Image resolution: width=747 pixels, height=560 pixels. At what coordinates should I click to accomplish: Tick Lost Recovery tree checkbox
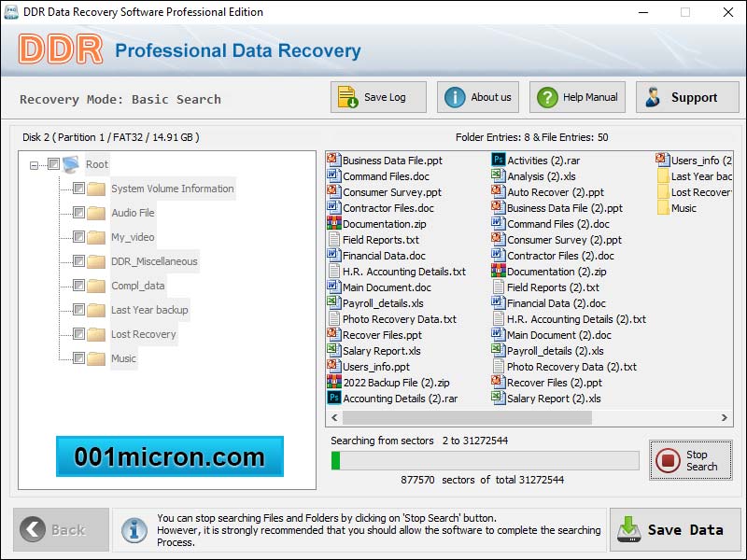(79, 334)
